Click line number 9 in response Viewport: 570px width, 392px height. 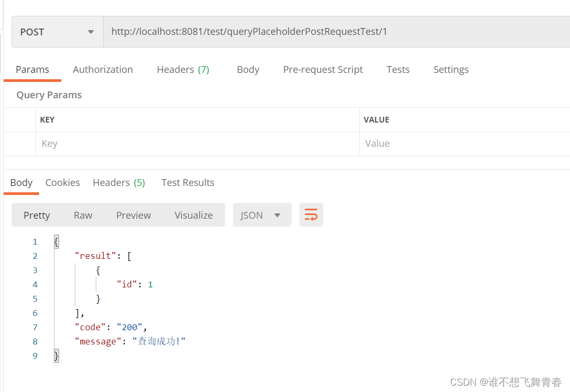[35, 355]
